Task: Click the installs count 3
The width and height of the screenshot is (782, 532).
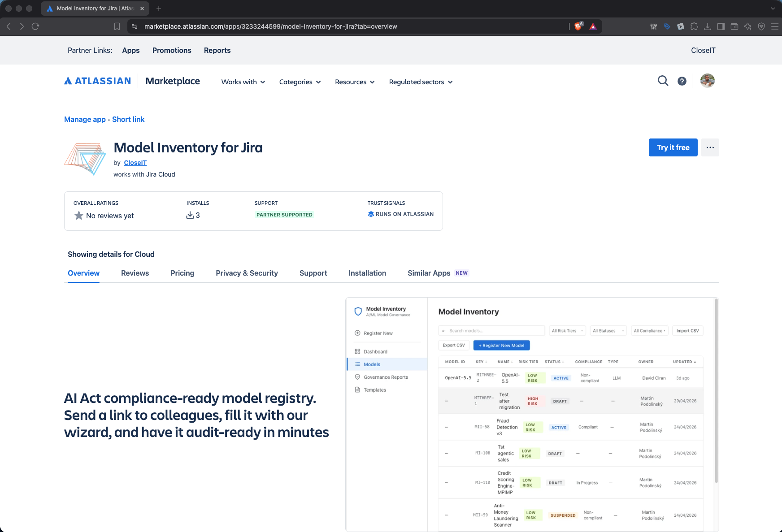Action: [198, 215]
